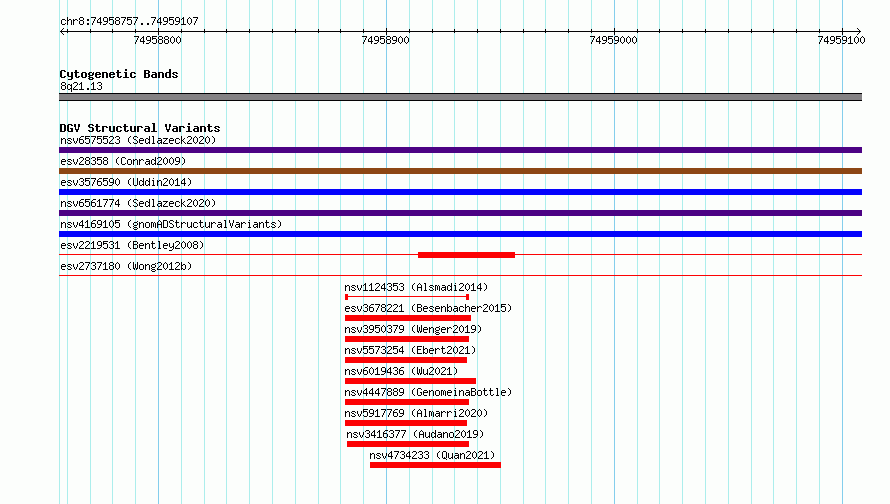
Task: Select the nsv4734233 (Quan2021) label
Action: pos(432,455)
